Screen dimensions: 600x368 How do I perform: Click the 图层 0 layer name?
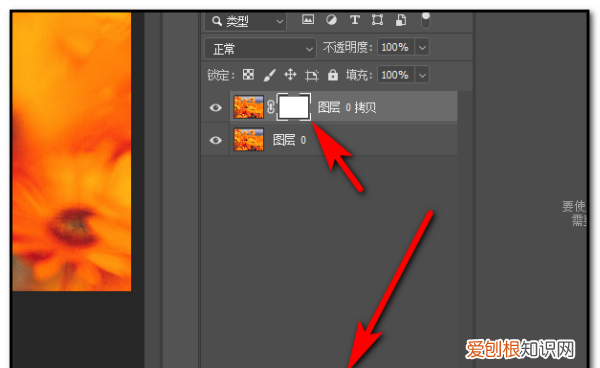pos(289,140)
